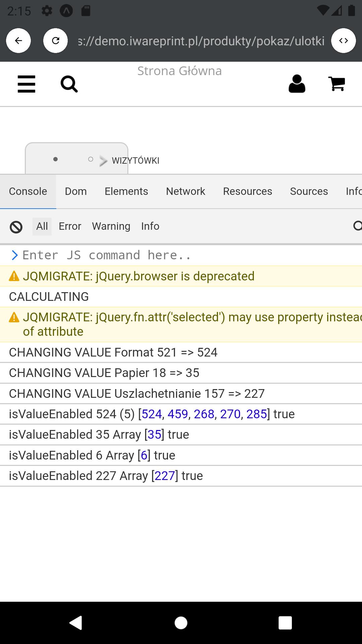Select the All log filter
The height and width of the screenshot is (644, 362).
coord(42,226)
